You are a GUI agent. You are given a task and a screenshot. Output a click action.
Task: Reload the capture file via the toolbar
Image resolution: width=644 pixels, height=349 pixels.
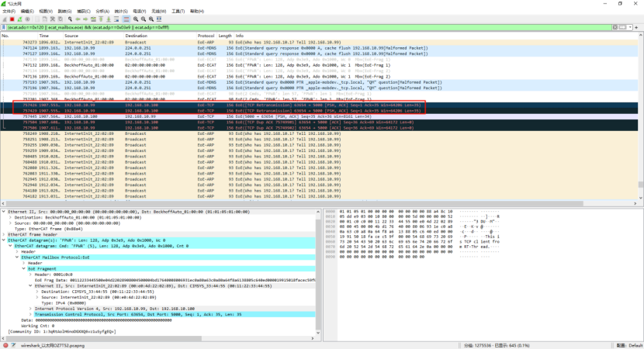[61, 19]
